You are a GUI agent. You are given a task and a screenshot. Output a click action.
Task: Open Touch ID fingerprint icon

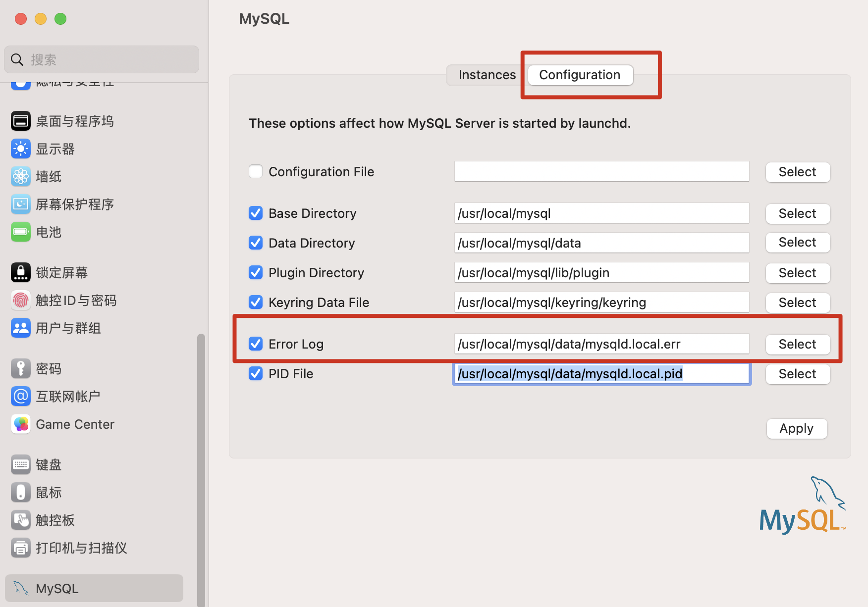[21, 301]
